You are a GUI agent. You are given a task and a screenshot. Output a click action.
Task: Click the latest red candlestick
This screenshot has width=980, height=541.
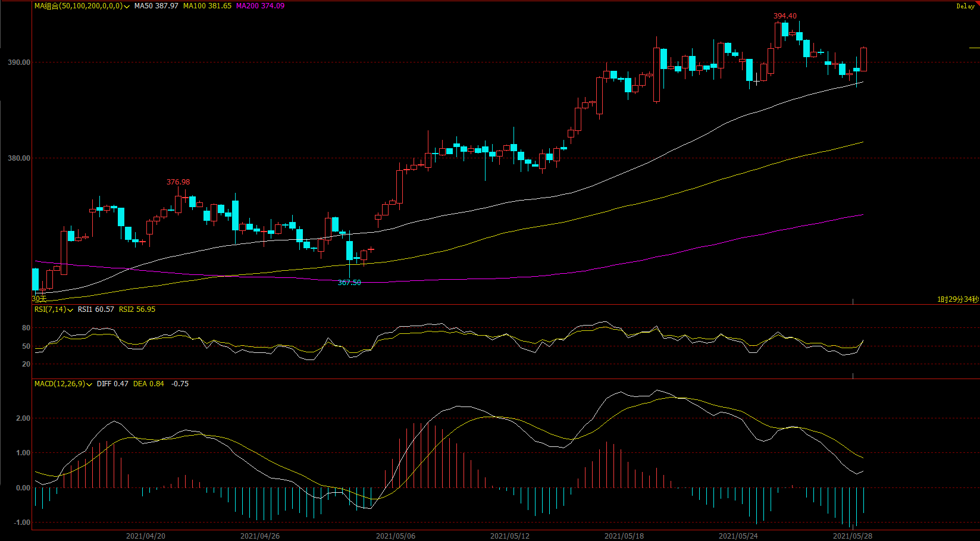point(863,60)
